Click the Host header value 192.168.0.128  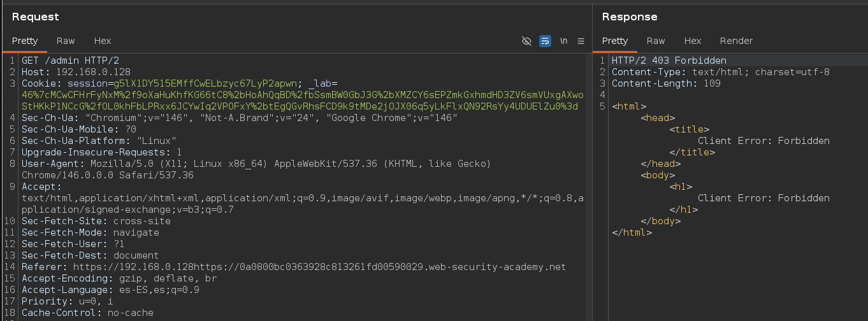coord(93,72)
